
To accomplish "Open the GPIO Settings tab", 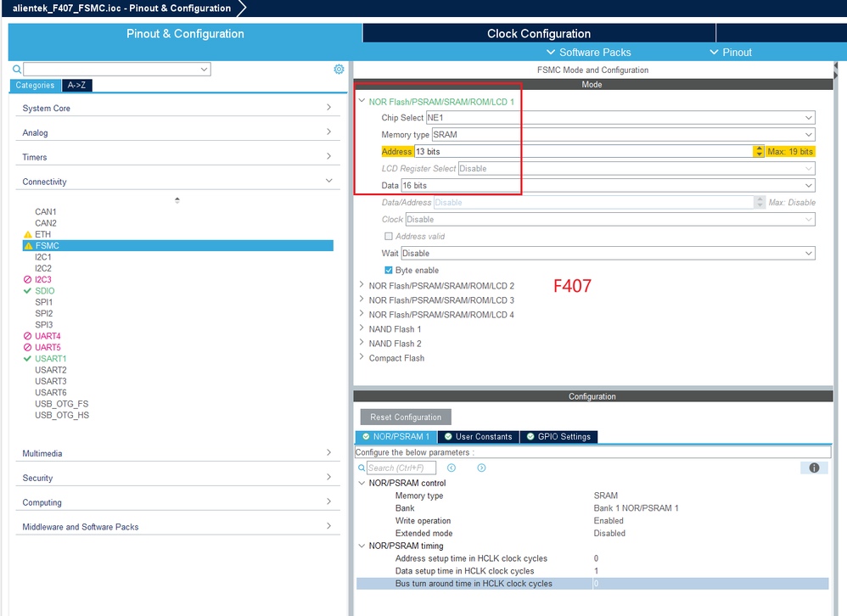I will coord(558,437).
